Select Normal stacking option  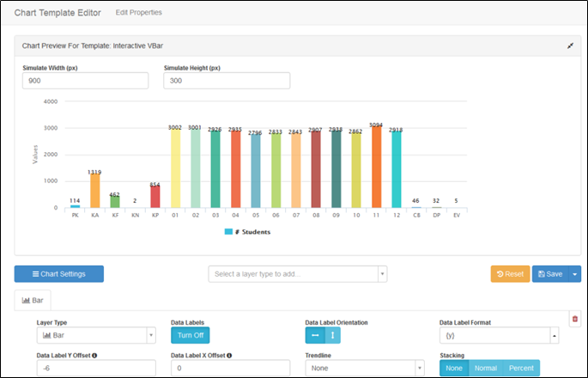[485, 368]
